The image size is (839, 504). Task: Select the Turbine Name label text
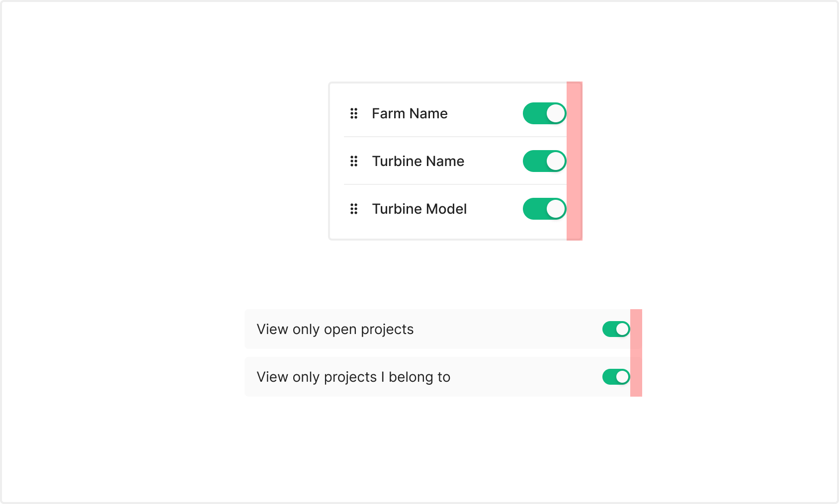(418, 162)
